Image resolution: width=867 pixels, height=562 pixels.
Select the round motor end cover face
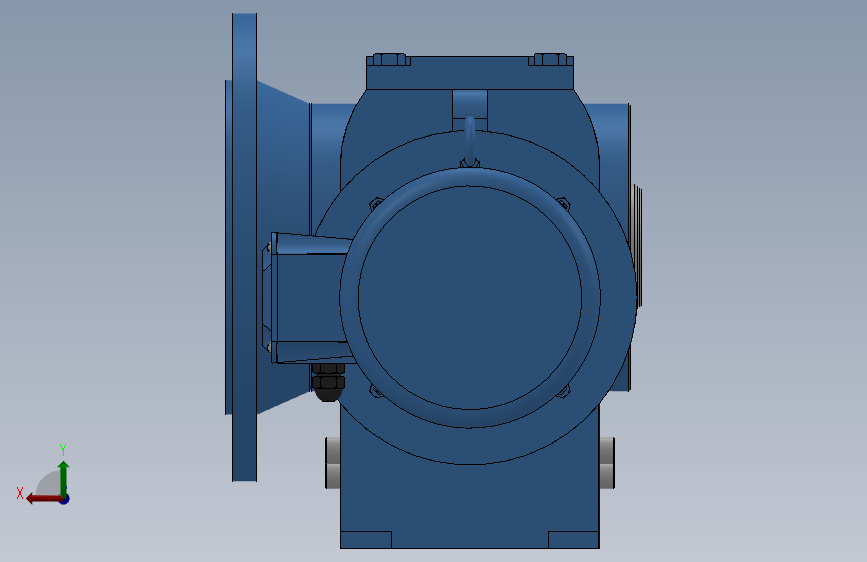470,298
